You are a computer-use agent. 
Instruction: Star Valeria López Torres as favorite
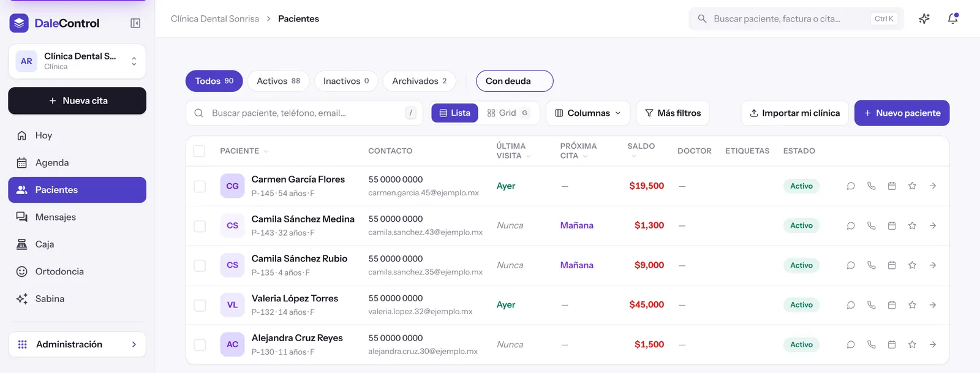point(912,305)
